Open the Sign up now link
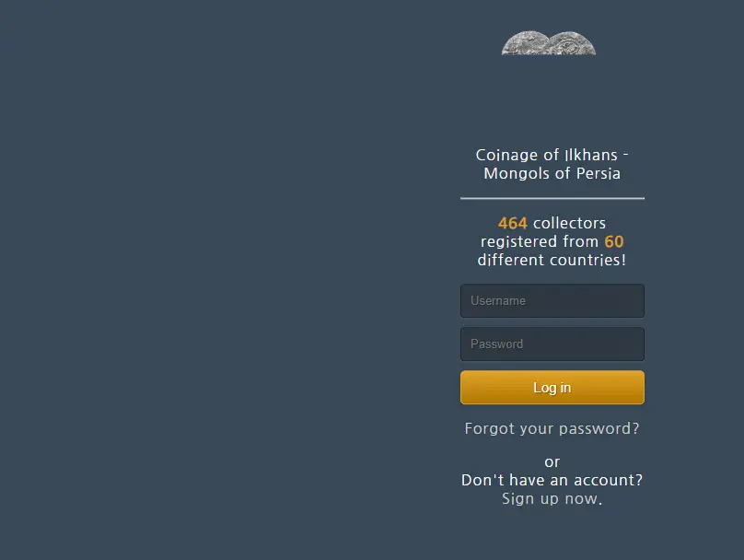This screenshot has height=560, width=744. (552, 499)
